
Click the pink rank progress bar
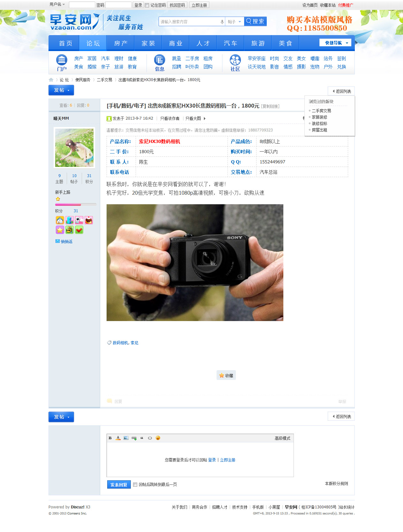point(75,205)
